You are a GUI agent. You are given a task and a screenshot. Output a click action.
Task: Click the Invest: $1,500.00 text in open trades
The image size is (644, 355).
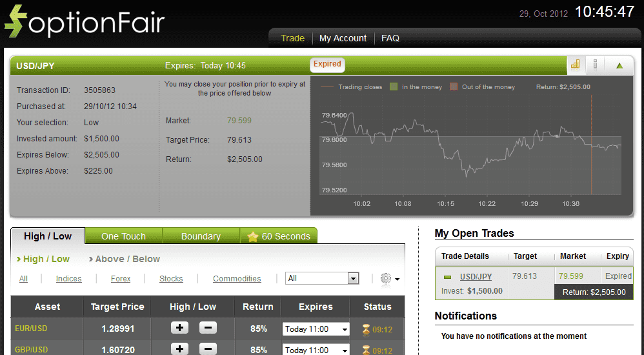[472, 291]
